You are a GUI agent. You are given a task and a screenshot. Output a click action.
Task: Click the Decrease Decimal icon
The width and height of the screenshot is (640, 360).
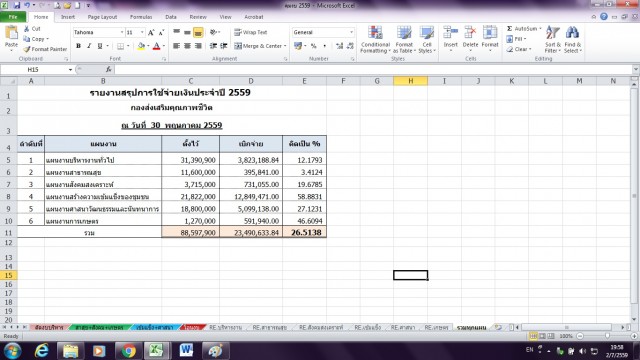click(350, 46)
